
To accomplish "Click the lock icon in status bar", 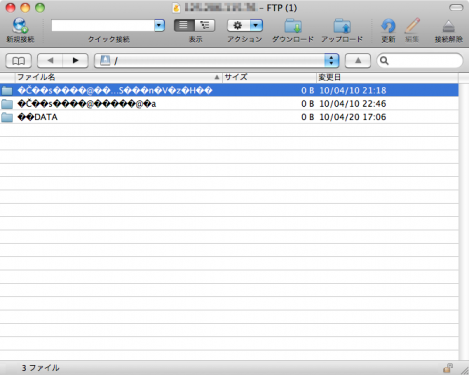I will click(448, 368).
